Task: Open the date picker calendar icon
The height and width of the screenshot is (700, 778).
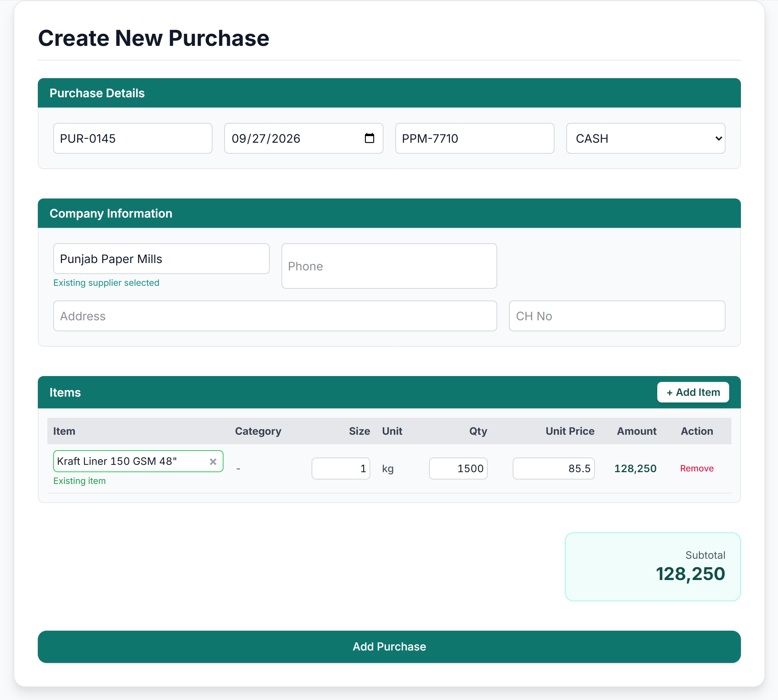Action: point(369,138)
